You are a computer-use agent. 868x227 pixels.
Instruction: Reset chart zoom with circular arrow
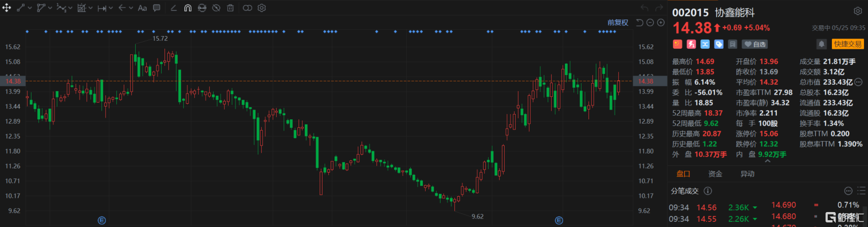(x=639, y=22)
